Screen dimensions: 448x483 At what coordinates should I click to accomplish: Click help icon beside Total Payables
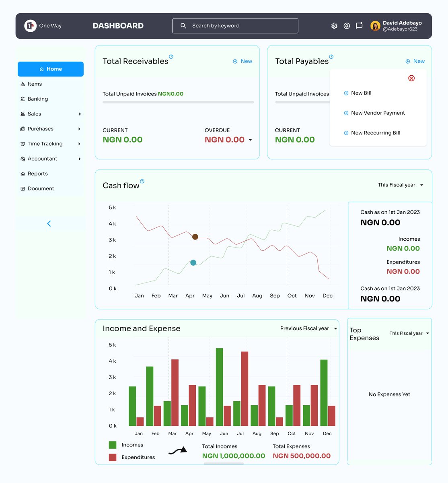(x=331, y=57)
